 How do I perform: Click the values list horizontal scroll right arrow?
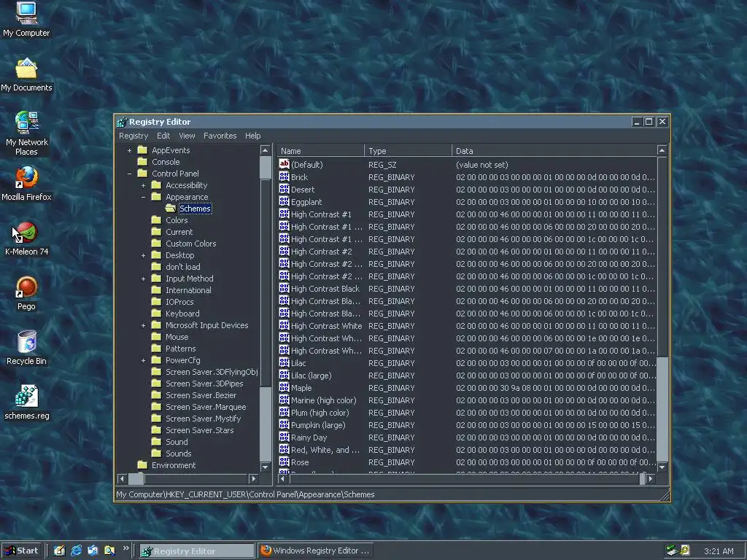point(651,478)
